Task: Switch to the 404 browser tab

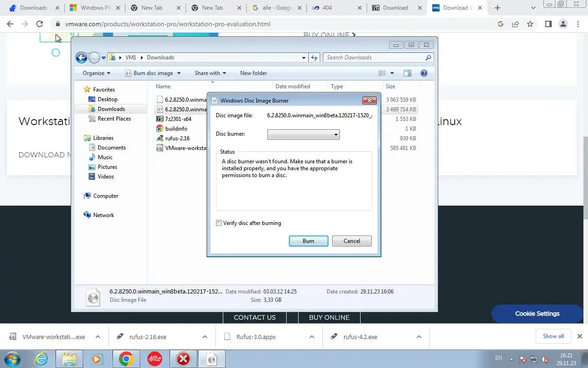Action: point(336,8)
